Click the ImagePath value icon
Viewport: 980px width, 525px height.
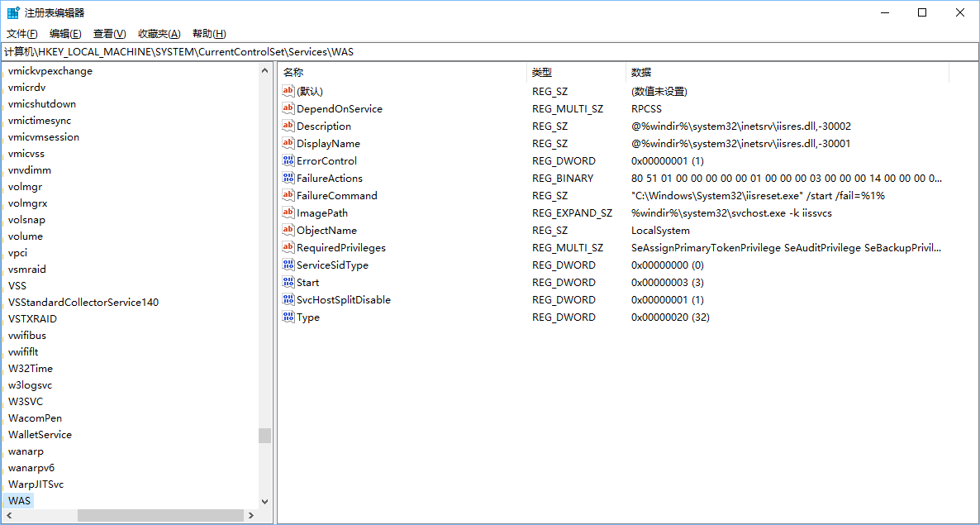[x=288, y=213]
